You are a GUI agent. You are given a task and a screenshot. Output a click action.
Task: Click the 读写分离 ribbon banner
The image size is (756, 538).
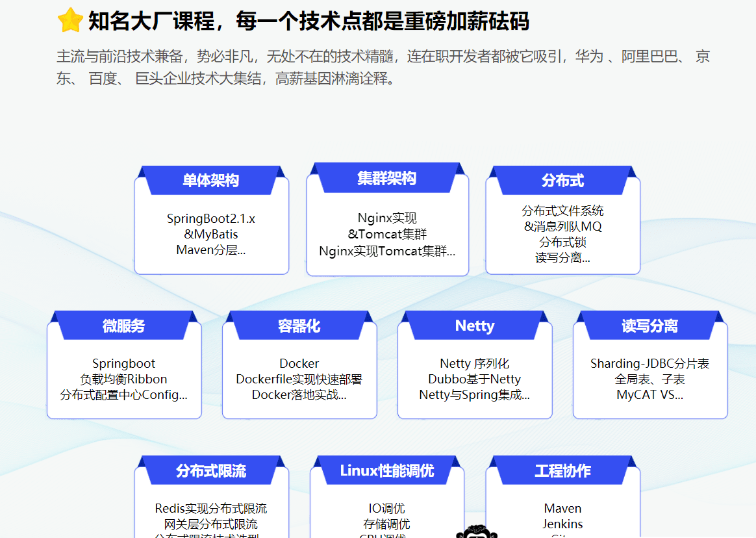(x=649, y=326)
